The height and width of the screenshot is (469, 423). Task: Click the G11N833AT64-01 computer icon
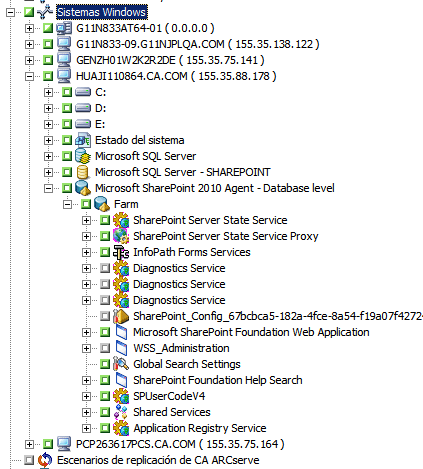point(64,28)
